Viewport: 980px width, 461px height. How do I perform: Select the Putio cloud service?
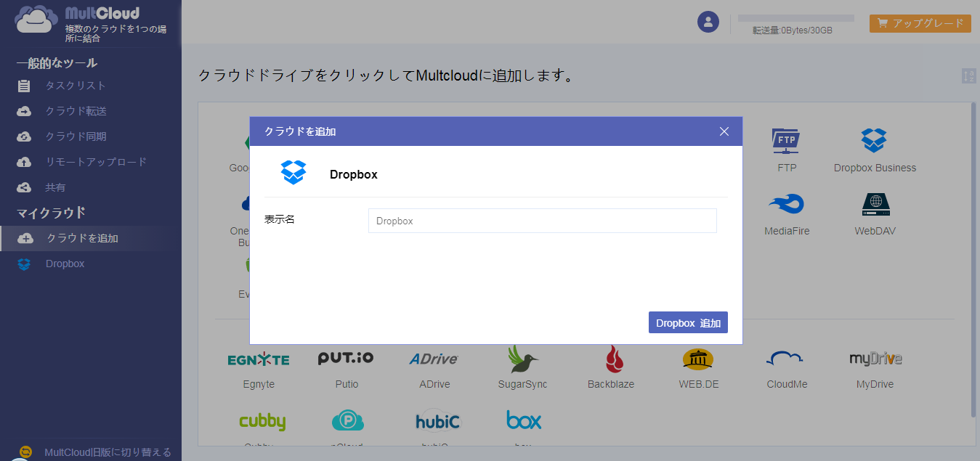(347, 368)
